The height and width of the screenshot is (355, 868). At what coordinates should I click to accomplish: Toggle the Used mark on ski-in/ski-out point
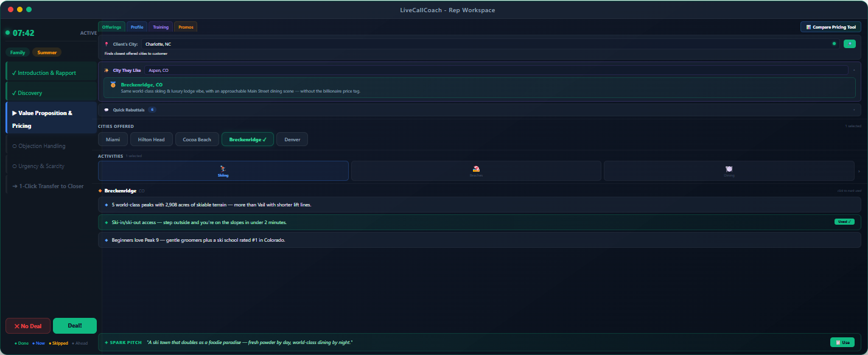844,222
